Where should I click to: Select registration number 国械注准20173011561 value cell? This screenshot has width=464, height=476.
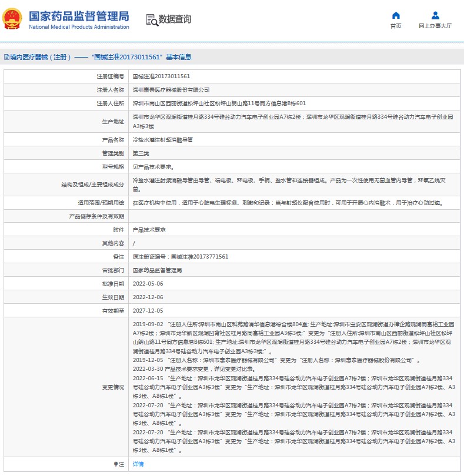click(161, 76)
